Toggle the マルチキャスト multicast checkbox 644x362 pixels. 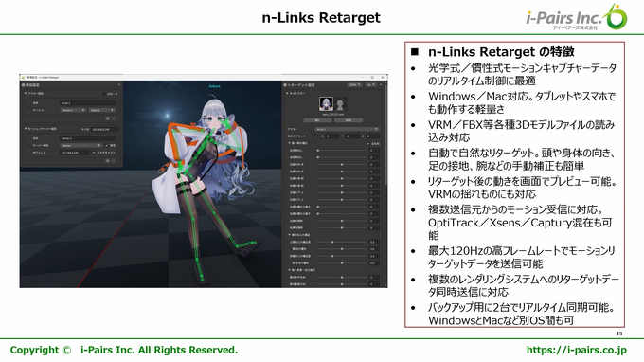(x=94, y=153)
